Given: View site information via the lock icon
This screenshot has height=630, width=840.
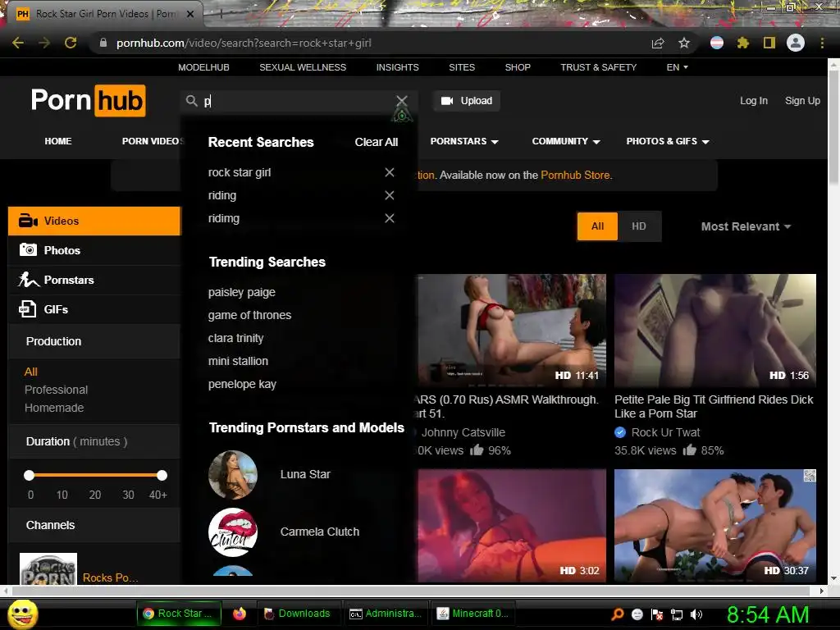Looking at the screenshot, I should click(103, 43).
